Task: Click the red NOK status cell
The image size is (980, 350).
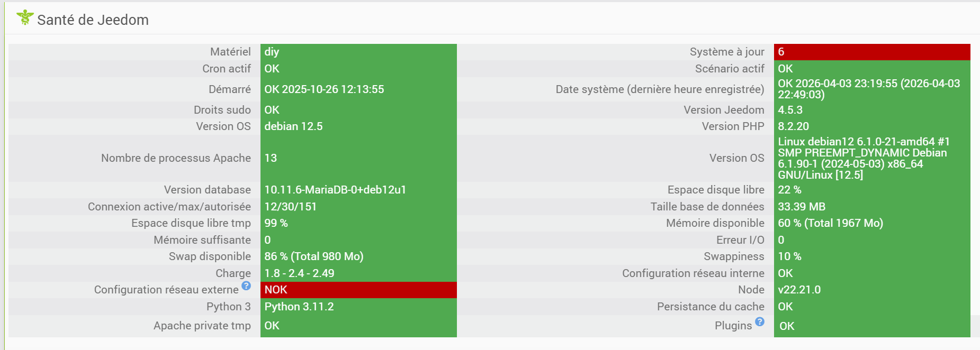Action: [358, 290]
